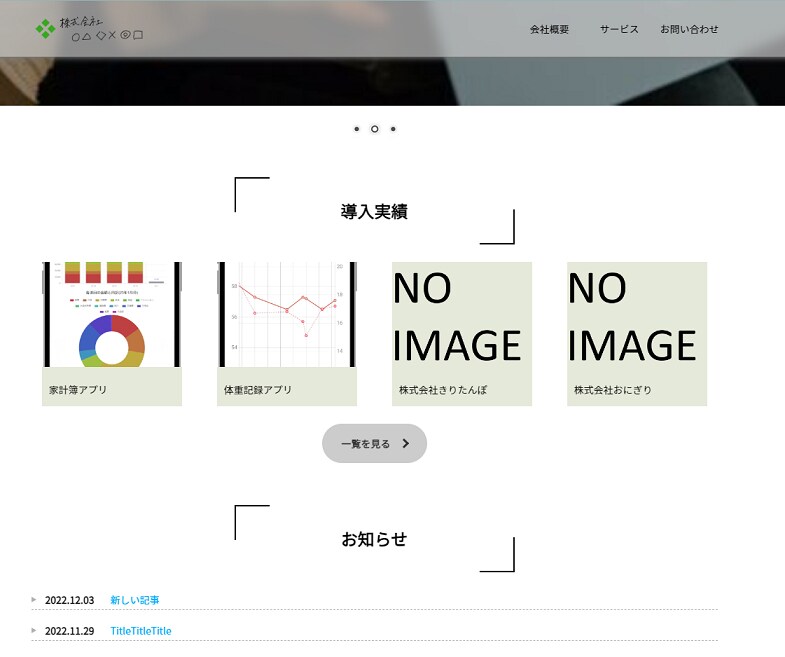Click the 導入実績 section heading
Screen dimensions: 785x657
point(374,211)
